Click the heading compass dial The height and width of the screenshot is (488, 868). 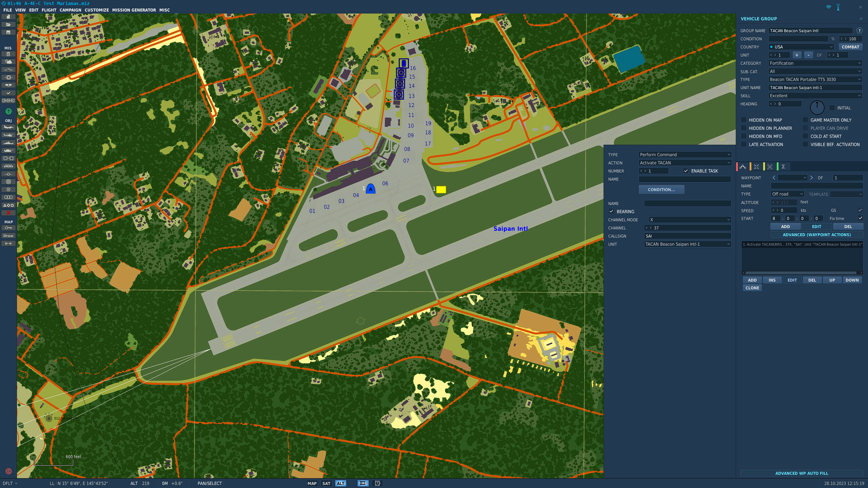click(817, 108)
